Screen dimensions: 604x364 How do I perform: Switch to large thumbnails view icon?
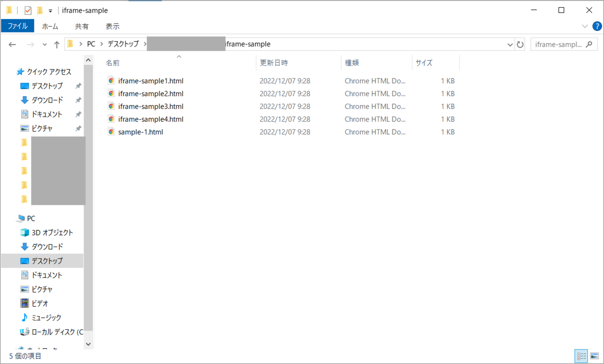(x=594, y=356)
